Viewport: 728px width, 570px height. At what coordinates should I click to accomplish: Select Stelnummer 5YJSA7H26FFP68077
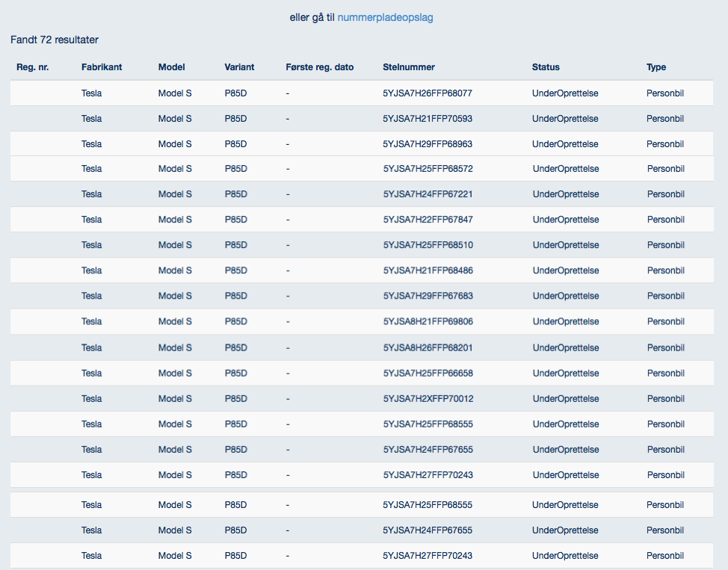[x=428, y=93]
